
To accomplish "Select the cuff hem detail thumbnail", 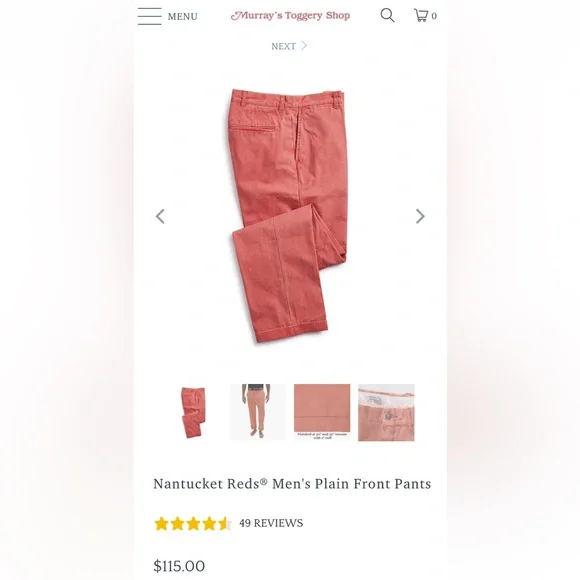I will coord(322,412).
